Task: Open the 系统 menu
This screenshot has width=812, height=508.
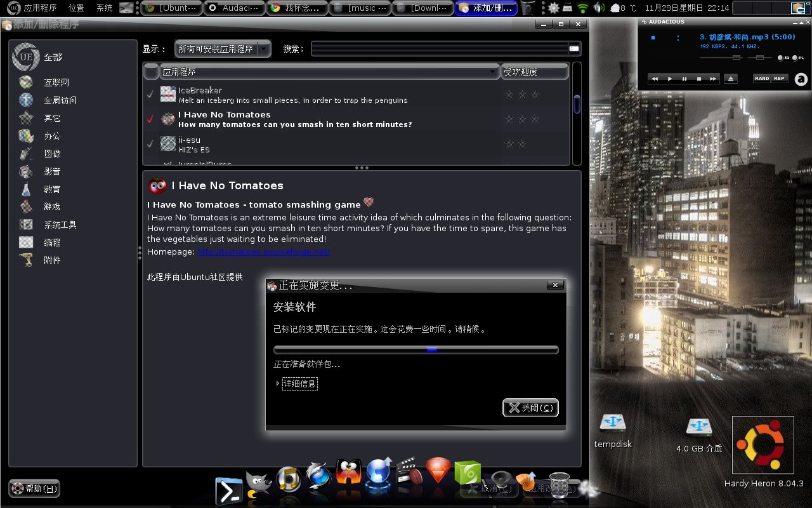Action: point(105,8)
